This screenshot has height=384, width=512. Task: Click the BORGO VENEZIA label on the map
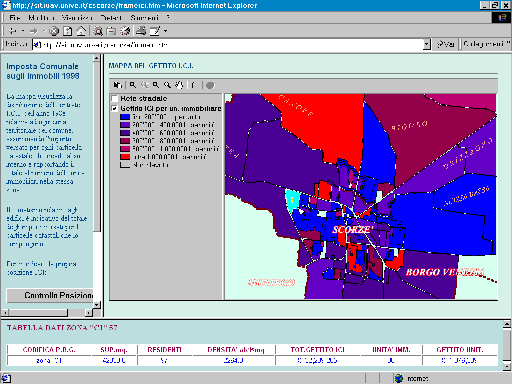(x=445, y=272)
